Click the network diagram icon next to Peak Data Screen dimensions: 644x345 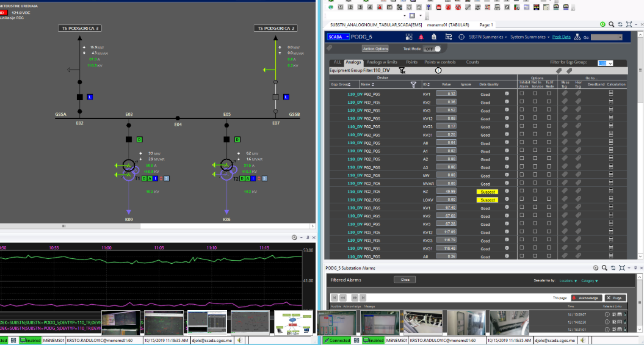577,37
